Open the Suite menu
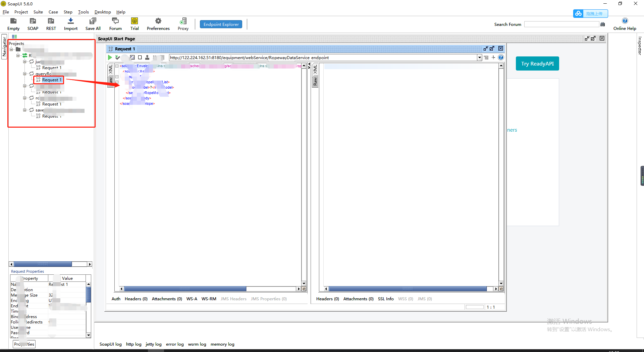 point(38,12)
